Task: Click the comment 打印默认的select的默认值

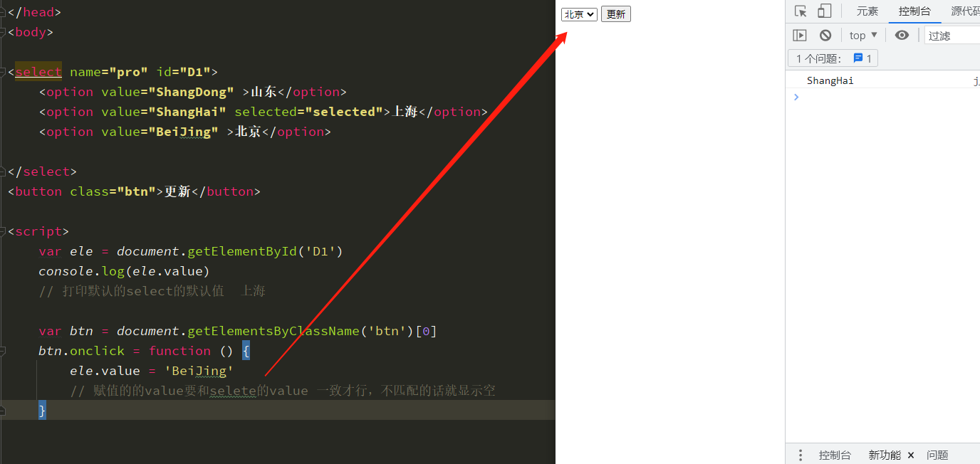Action: [x=152, y=291]
